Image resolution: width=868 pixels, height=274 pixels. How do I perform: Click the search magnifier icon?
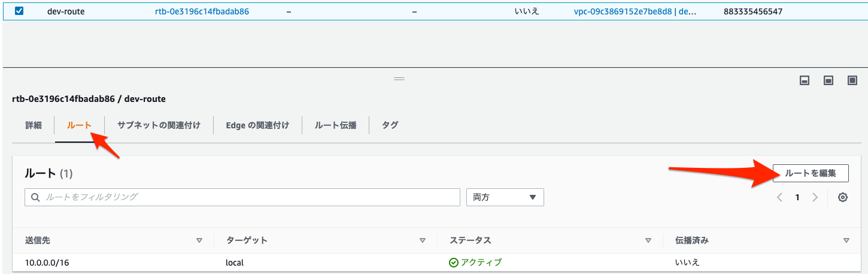click(35, 197)
